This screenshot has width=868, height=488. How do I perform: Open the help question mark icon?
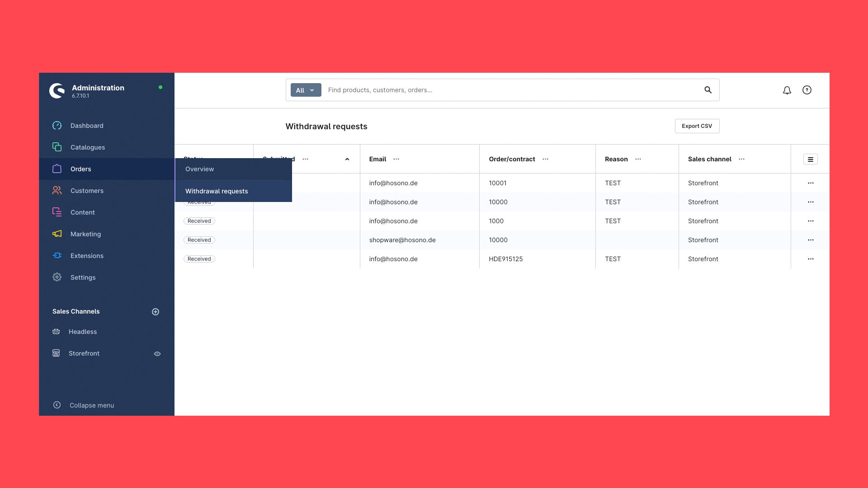click(807, 90)
